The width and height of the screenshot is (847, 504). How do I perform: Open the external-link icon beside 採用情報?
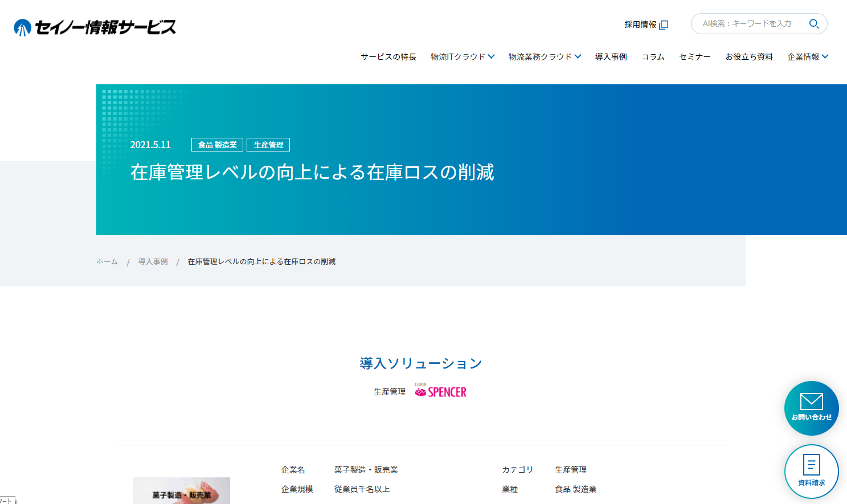click(x=664, y=24)
